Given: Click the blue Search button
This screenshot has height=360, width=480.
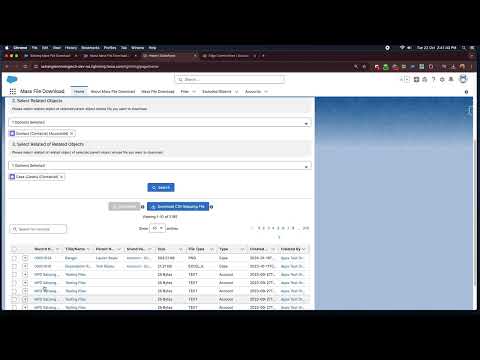Looking at the screenshot, I should pyautogui.click(x=161, y=188).
